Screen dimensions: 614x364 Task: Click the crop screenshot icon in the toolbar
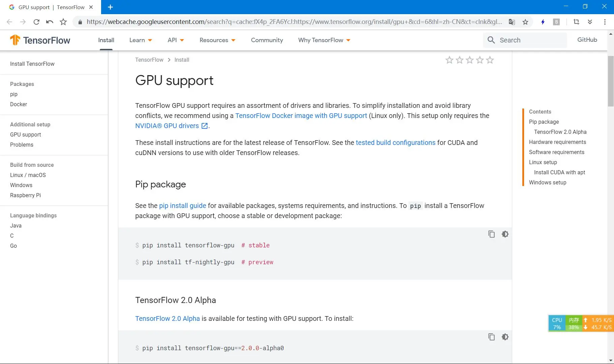pos(576,22)
